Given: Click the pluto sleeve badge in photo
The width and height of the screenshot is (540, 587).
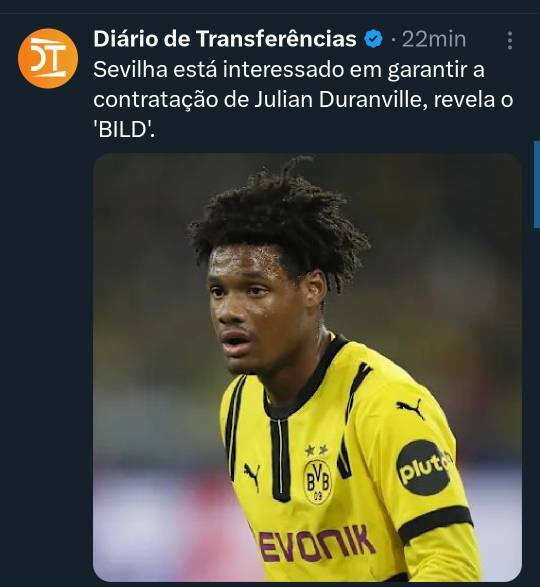Looking at the screenshot, I should tap(424, 468).
